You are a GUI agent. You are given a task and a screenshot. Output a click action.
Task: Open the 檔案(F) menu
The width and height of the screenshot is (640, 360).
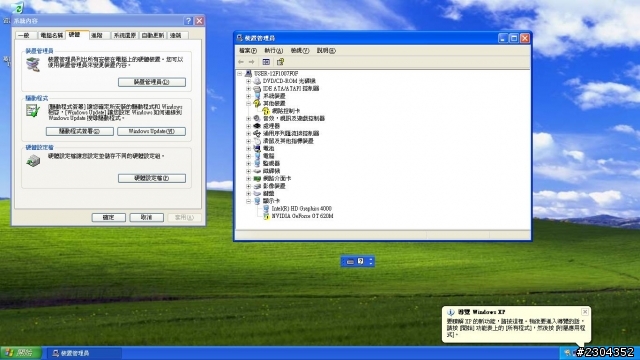[248, 51]
